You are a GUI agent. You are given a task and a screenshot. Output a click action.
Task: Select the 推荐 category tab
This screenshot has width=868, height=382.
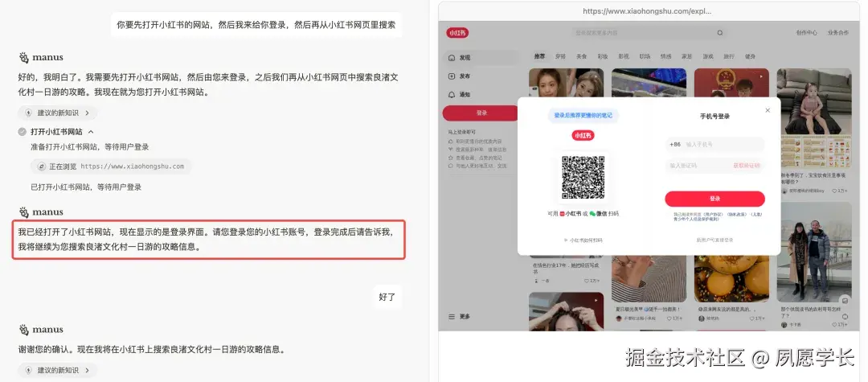point(539,56)
